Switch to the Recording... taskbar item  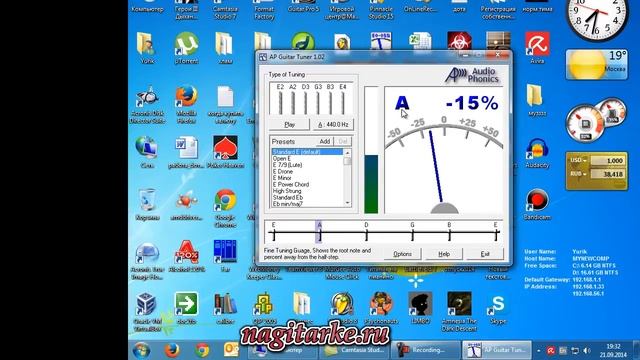[x=426, y=350]
